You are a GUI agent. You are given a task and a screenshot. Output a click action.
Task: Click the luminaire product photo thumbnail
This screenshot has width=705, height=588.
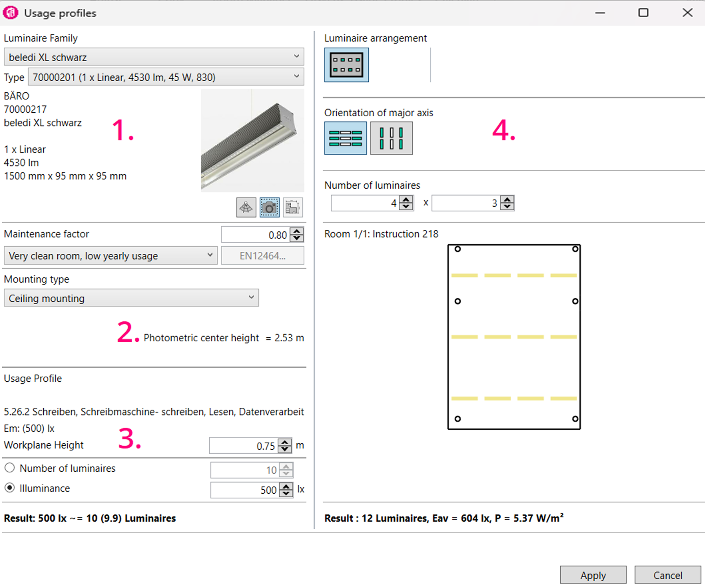click(253, 141)
